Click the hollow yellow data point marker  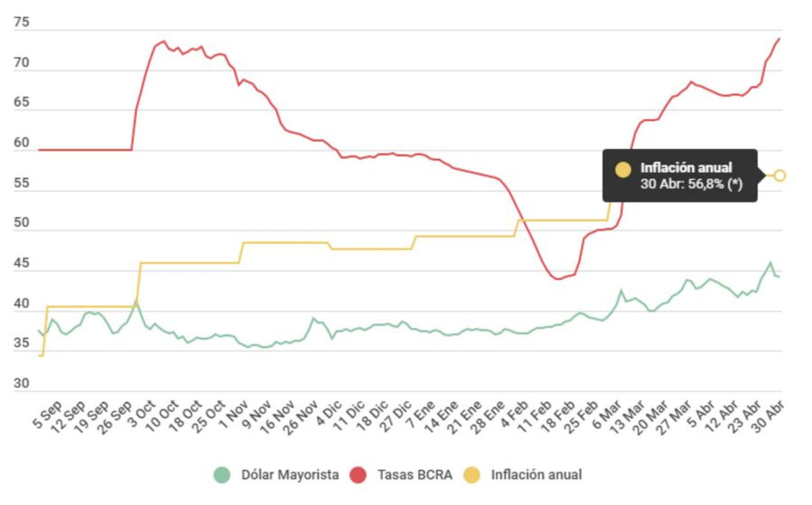click(780, 175)
